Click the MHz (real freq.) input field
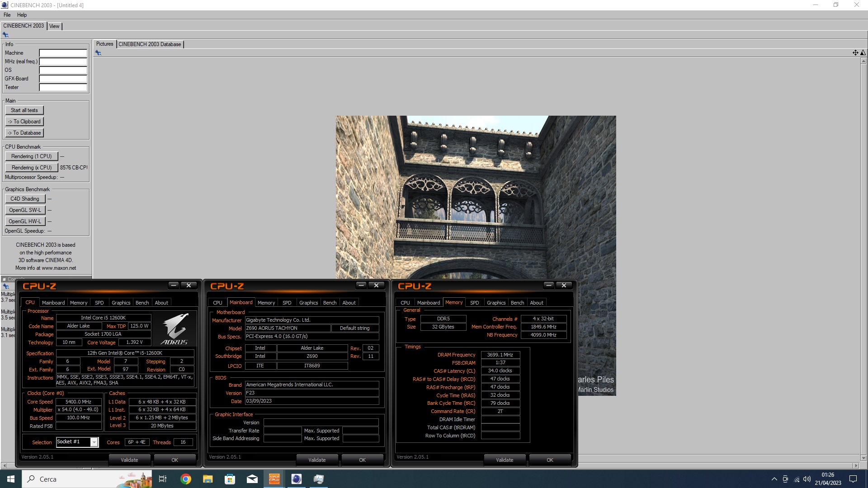Screen dimensions: 868x488 pos(63,61)
